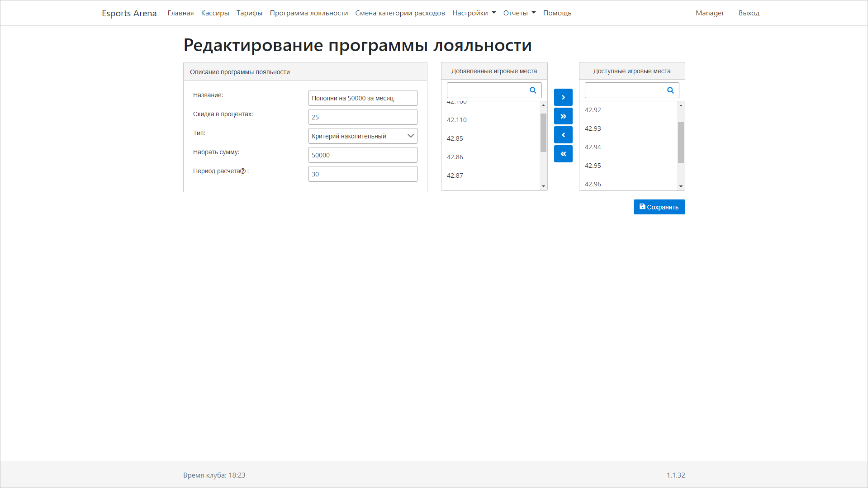Switch to the Тарифы page
Image resolution: width=868 pixels, height=488 pixels.
tap(249, 13)
